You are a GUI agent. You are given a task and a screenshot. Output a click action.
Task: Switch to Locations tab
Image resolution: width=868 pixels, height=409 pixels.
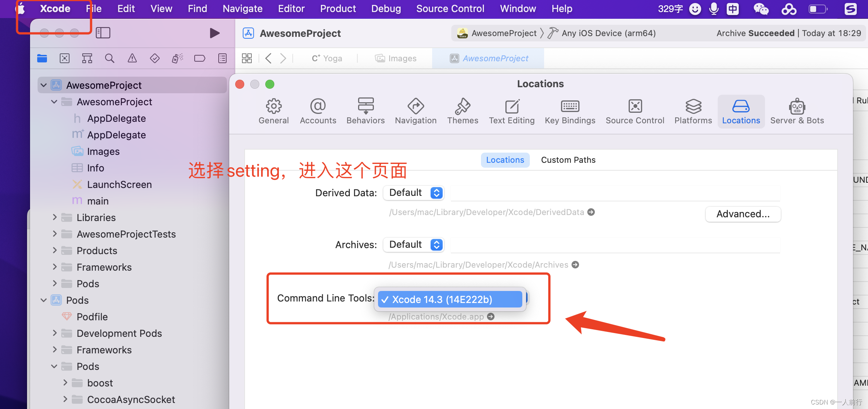click(740, 110)
